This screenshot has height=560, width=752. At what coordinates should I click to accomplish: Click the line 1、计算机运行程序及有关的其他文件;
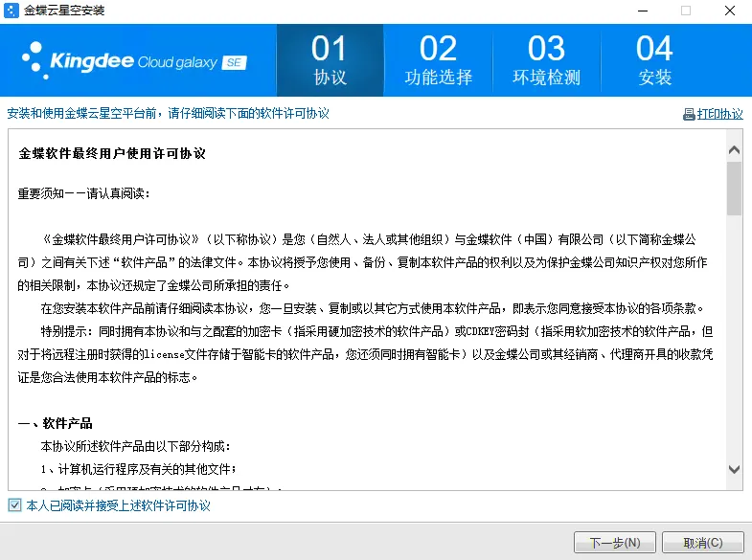139,469
